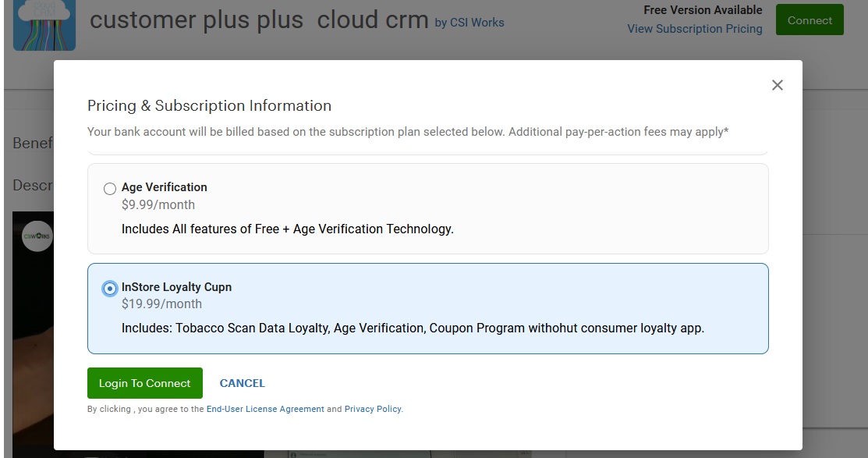Click the InStore Loyalty Cupn plan title

(176, 287)
